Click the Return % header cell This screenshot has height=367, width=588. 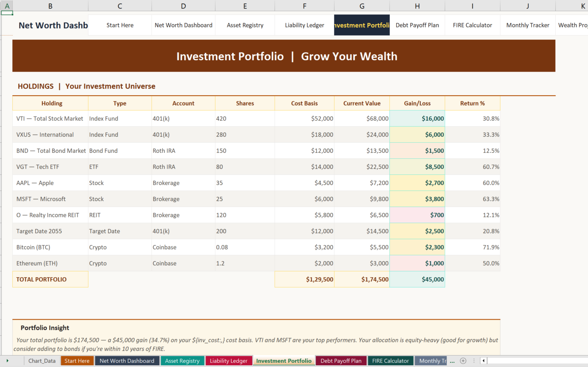pyautogui.click(x=472, y=103)
